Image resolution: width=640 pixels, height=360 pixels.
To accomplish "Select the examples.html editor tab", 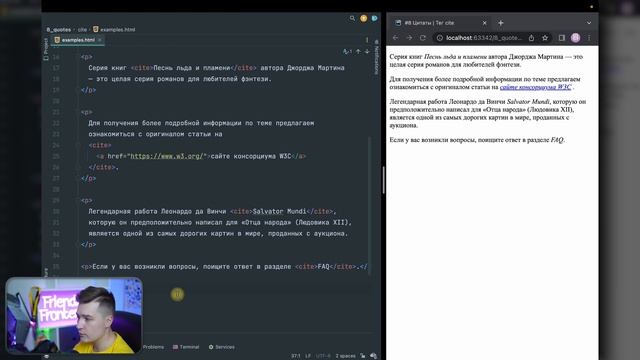I will pos(78,40).
